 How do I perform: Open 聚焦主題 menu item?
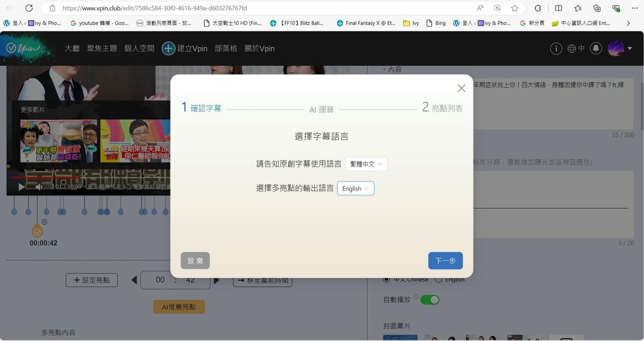(x=102, y=49)
